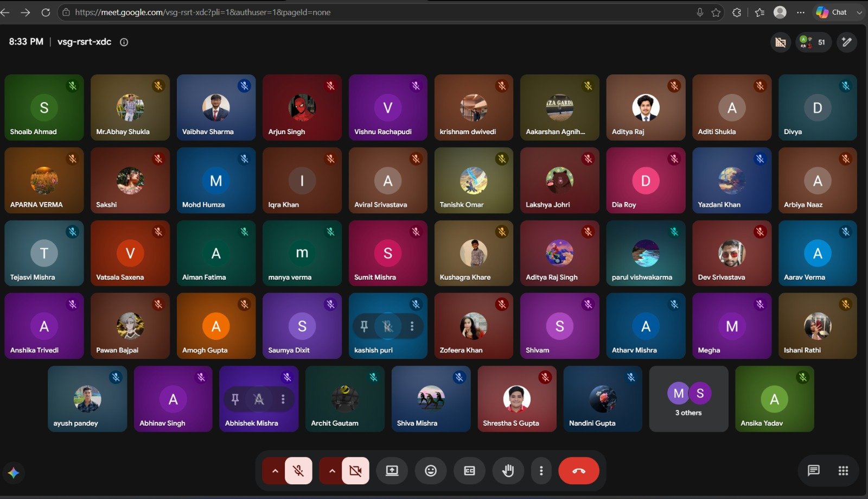
Task: Click microphone permission icon in address bar
Action: click(x=700, y=12)
